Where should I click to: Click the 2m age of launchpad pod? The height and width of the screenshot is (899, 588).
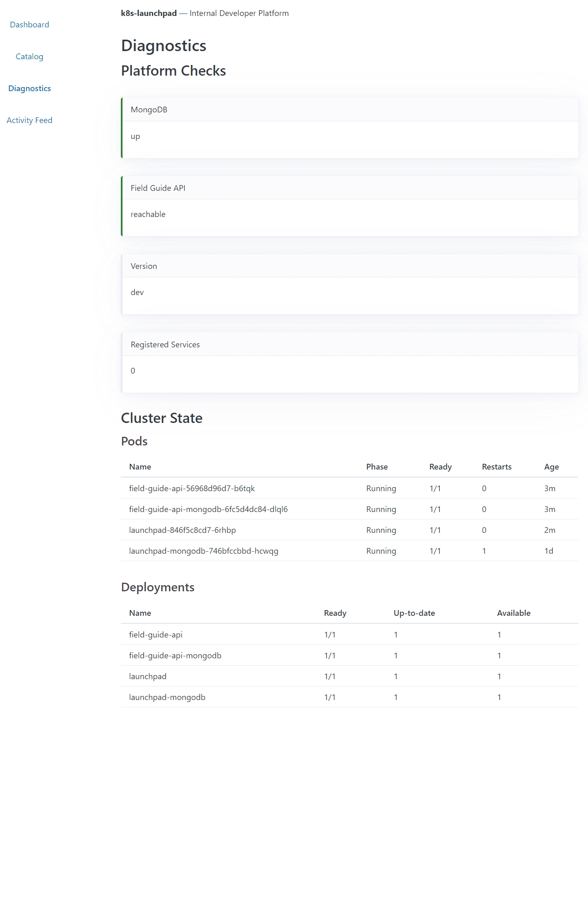click(550, 530)
